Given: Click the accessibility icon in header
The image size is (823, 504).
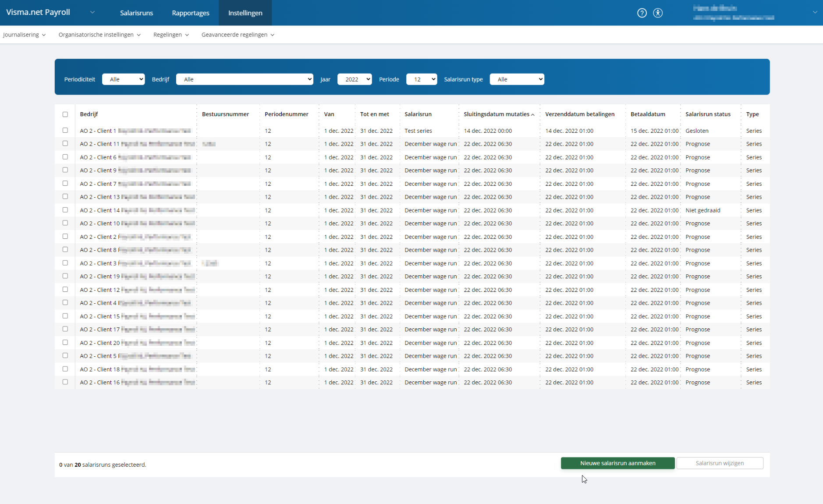Looking at the screenshot, I should coord(657,13).
